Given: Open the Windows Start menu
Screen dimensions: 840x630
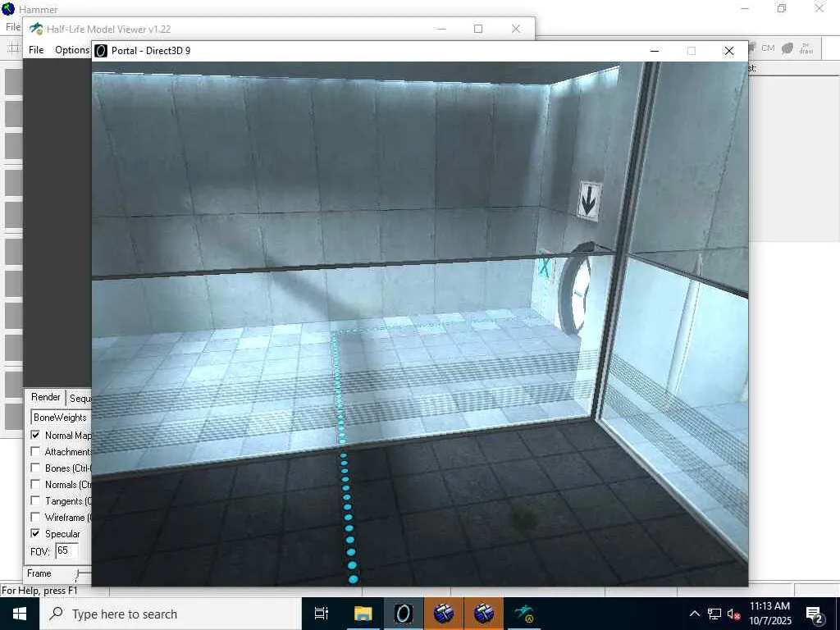Looking at the screenshot, I should tap(20, 614).
